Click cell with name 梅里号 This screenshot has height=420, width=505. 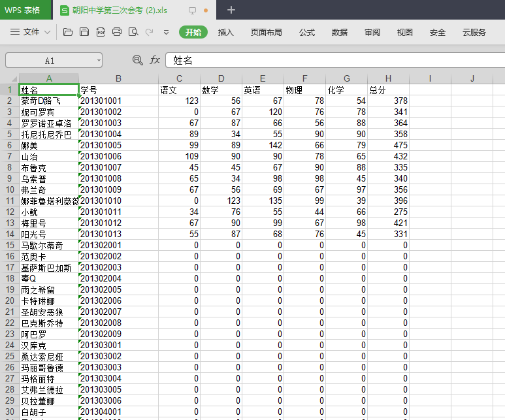tap(49, 223)
